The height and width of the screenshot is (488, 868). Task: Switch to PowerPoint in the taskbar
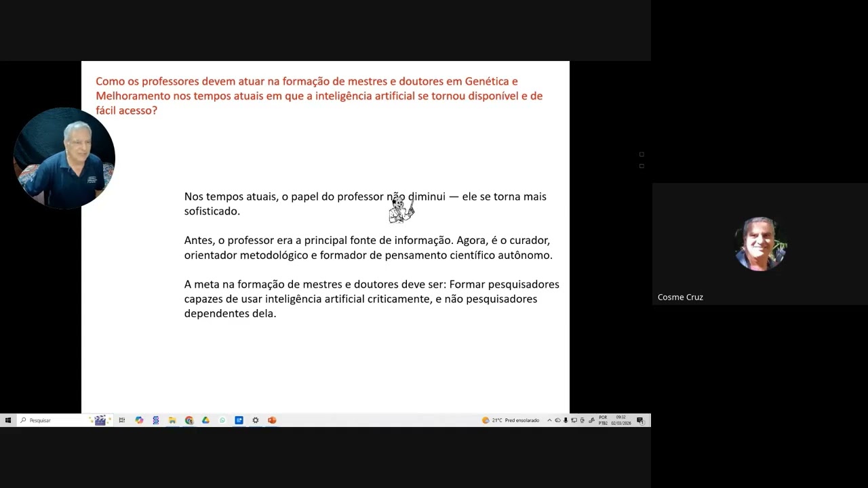[272, 420]
